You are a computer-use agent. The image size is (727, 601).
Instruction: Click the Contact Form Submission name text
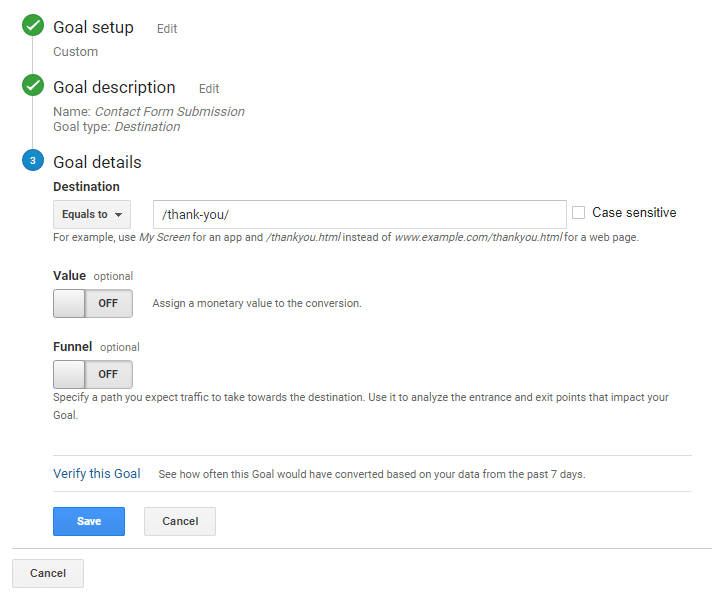pyautogui.click(x=169, y=112)
